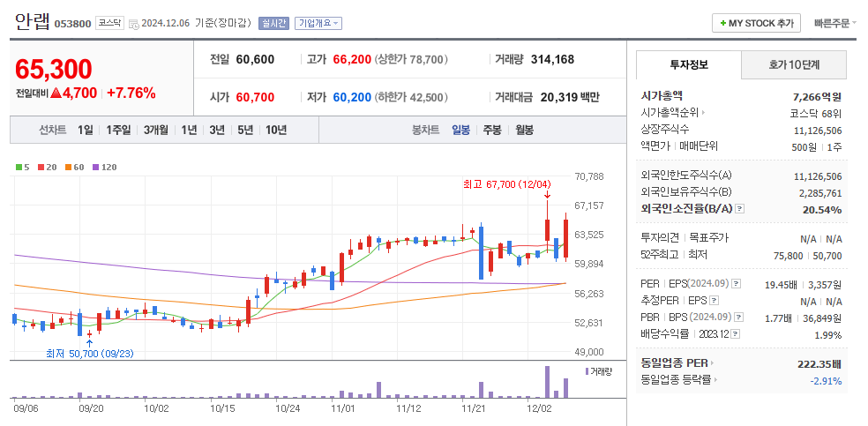The image size is (868, 426).
Task: Select the 주봉 weekly candle chart
Action: pyautogui.click(x=492, y=130)
